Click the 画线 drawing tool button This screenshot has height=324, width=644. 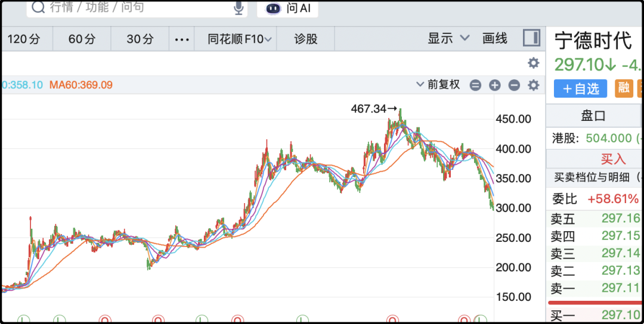pos(495,39)
